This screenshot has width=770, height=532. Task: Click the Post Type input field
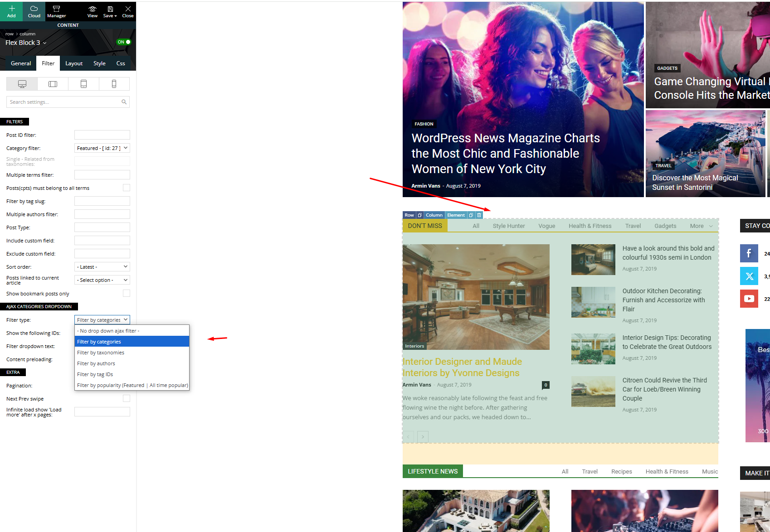(102, 227)
